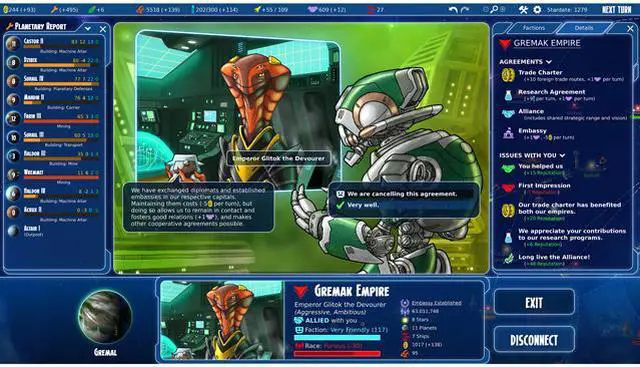Click the 'You helped us' issue icon

[508, 169]
